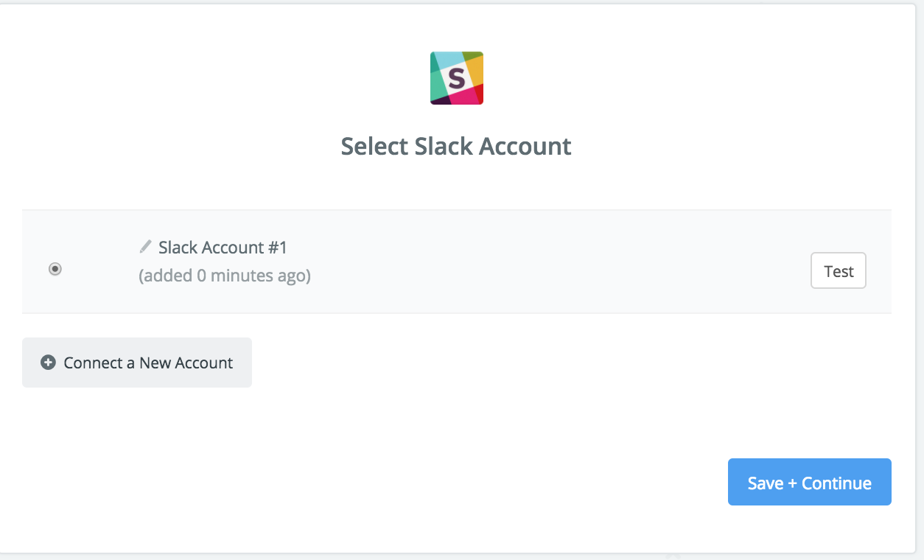Image resolution: width=924 pixels, height=560 pixels.
Task: Click the empty area of account row
Action: 560,262
